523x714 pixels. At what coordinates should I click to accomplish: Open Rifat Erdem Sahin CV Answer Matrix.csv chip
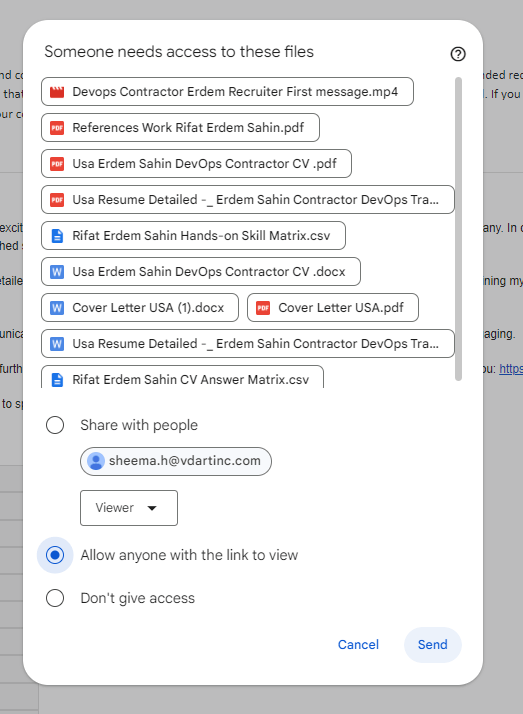[183, 377]
